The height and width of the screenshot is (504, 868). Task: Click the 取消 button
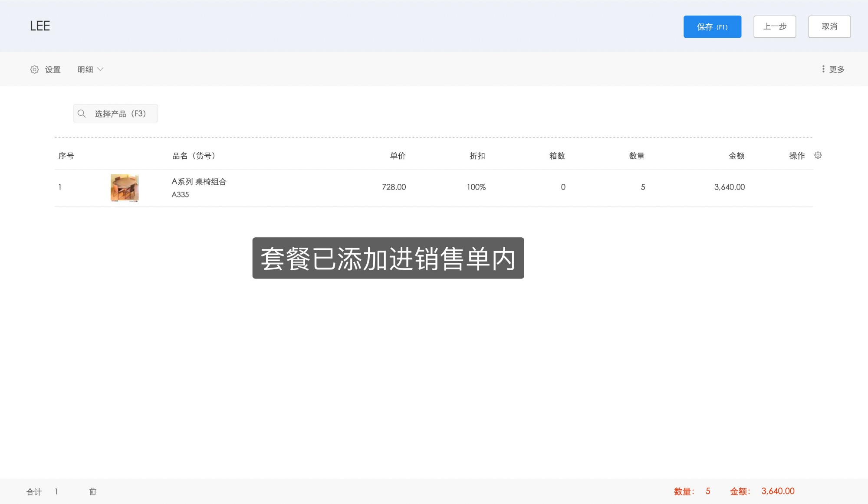pos(829,26)
